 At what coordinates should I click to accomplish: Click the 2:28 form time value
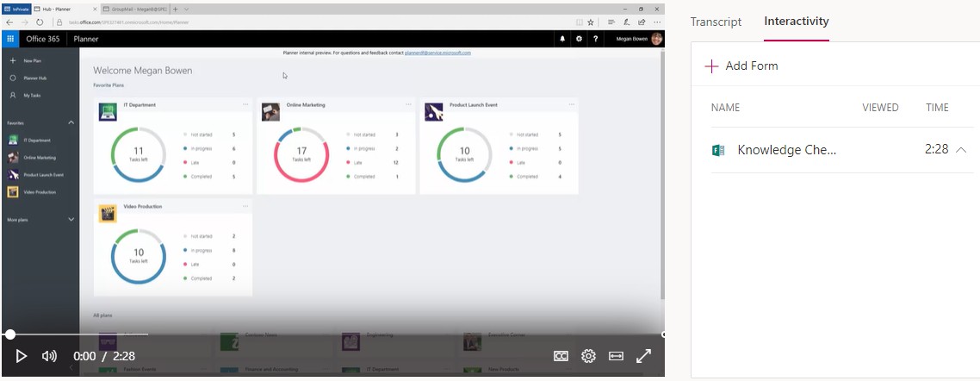(936, 149)
